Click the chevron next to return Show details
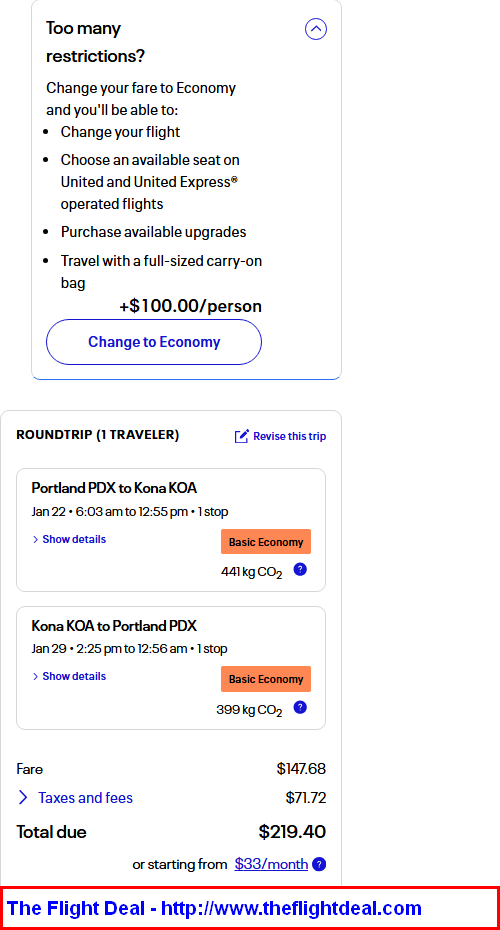 [36, 676]
